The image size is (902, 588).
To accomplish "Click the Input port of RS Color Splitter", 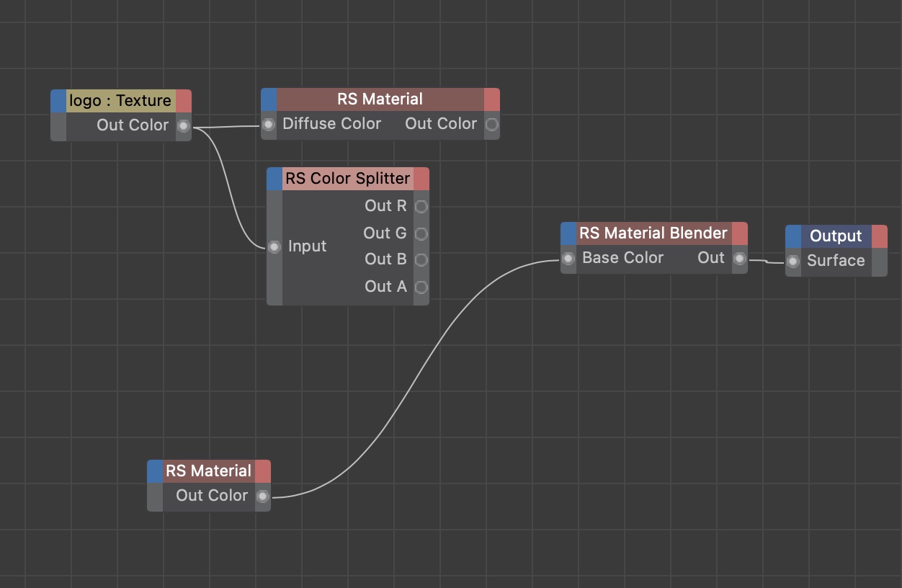I will (x=274, y=247).
